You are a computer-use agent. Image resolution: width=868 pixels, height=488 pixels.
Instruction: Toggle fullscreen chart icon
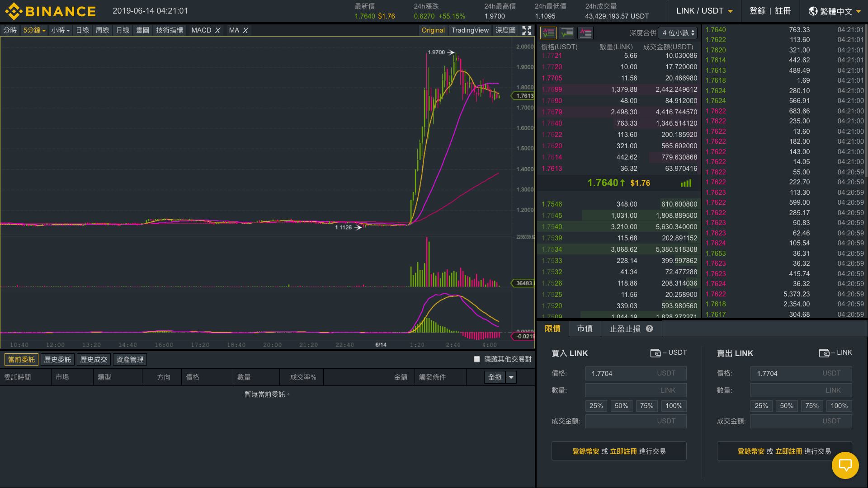527,30
